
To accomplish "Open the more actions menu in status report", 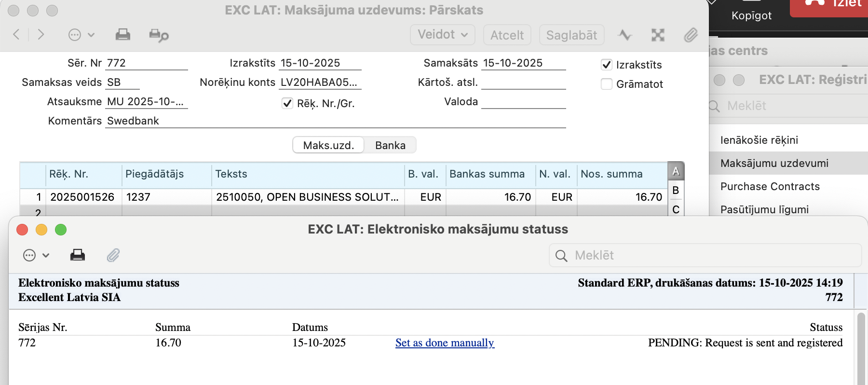I will [x=36, y=255].
